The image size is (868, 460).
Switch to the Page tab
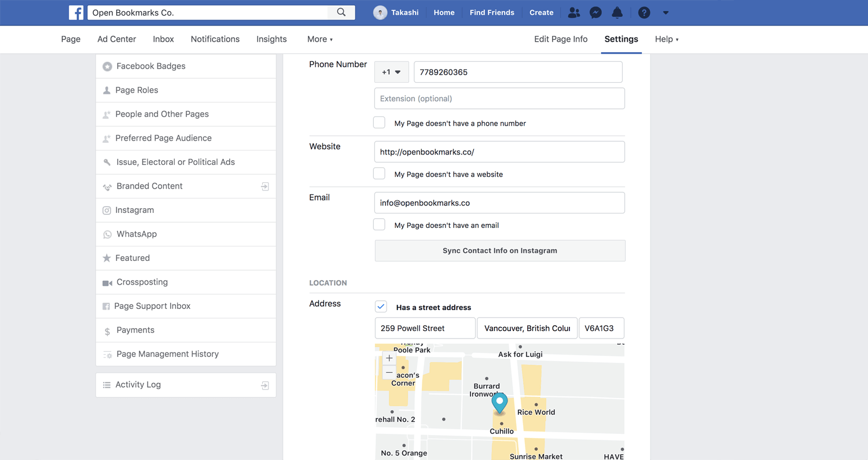point(71,39)
